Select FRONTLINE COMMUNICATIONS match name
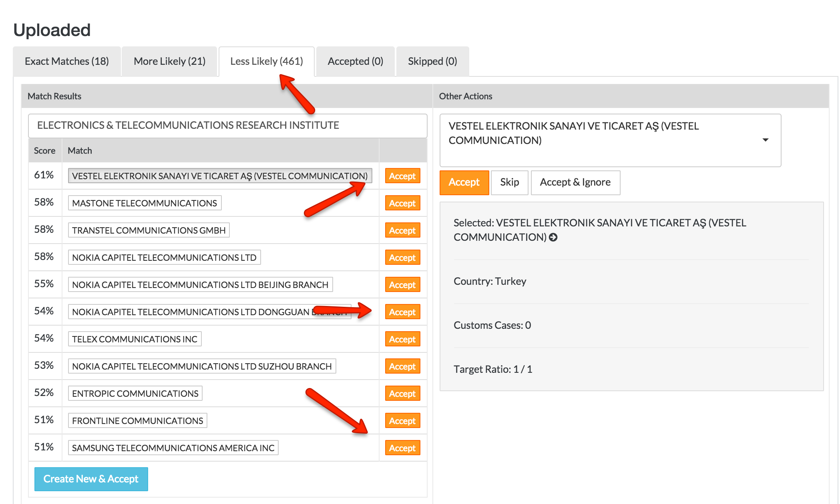This screenshot has height=504, width=840. click(137, 421)
